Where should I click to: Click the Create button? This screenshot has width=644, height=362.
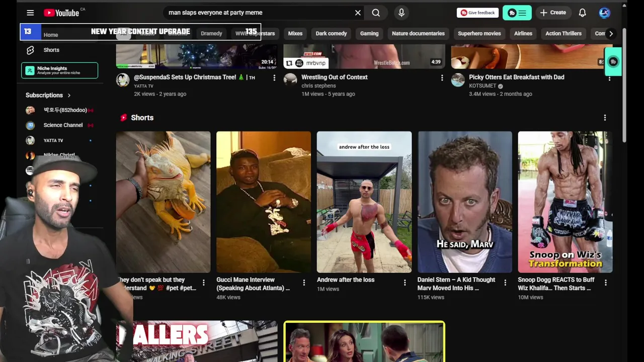[553, 13]
